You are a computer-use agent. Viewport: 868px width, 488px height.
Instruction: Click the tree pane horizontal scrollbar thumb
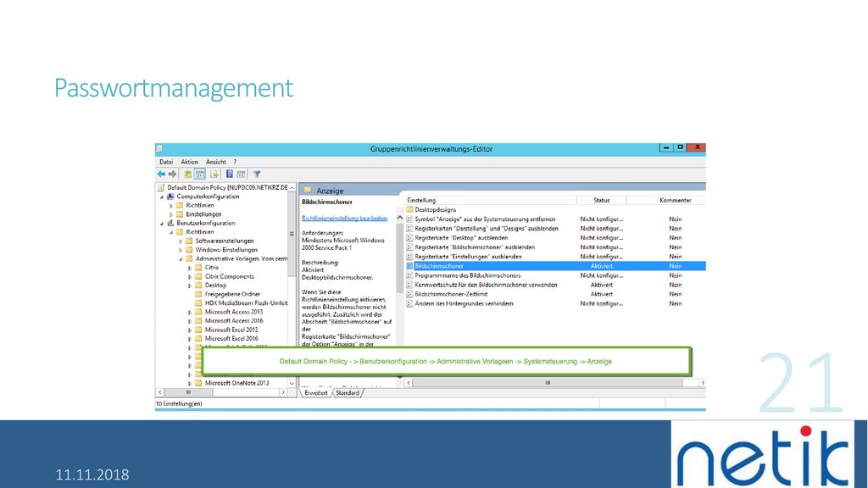(188, 392)
